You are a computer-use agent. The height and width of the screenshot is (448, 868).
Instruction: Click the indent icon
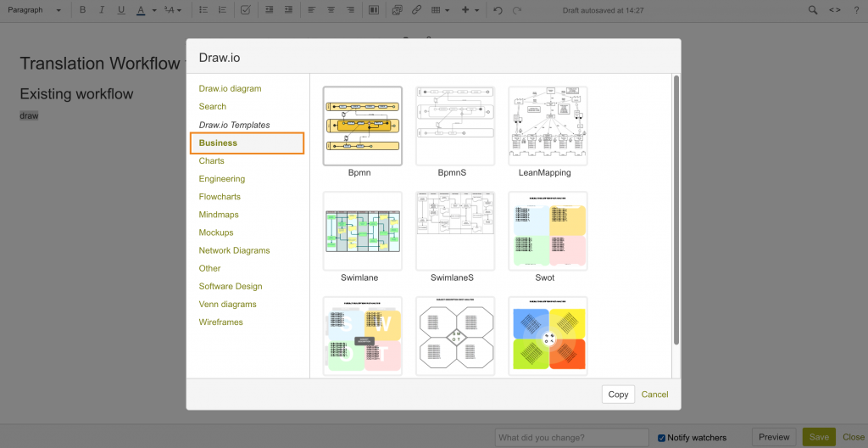click(288, 10)
